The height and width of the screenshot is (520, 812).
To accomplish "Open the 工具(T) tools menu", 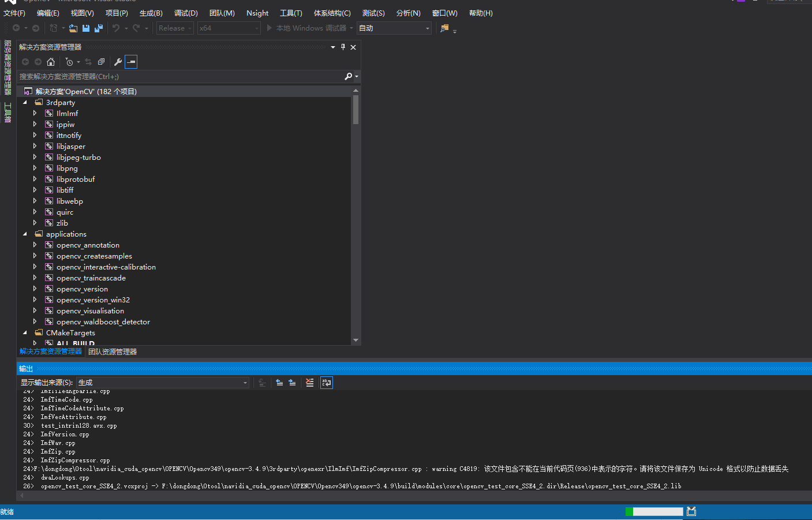I will coord(291,13).
